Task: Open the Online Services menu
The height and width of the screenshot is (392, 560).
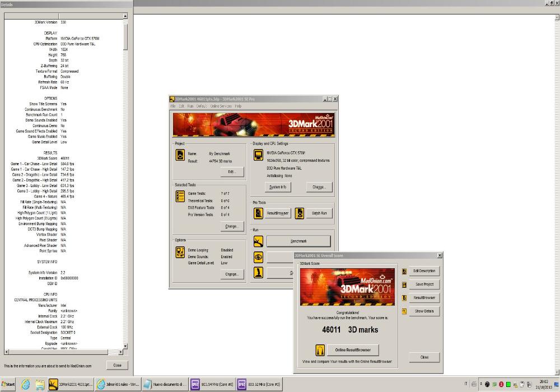Action: click(221, 106)
